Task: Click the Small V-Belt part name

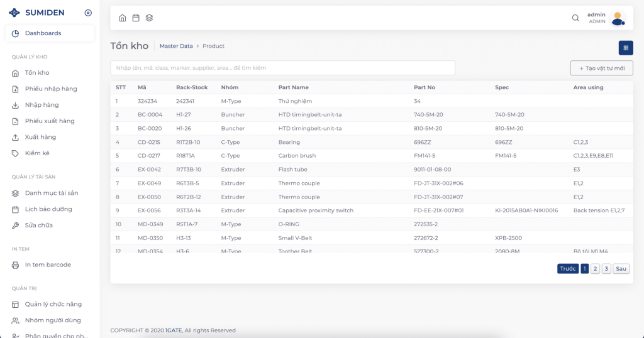Action: [x=295, y=238]
